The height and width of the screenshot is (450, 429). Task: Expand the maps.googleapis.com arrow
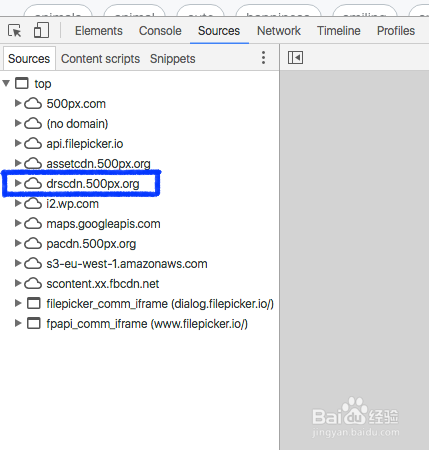tap(18, 223)
